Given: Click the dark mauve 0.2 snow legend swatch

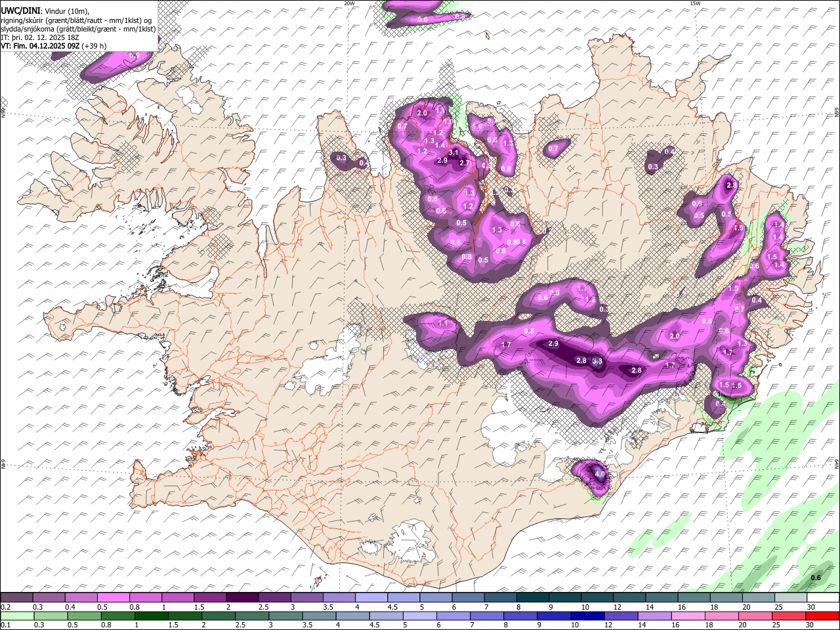Looking at the screenshot, I should click(16, 597).
